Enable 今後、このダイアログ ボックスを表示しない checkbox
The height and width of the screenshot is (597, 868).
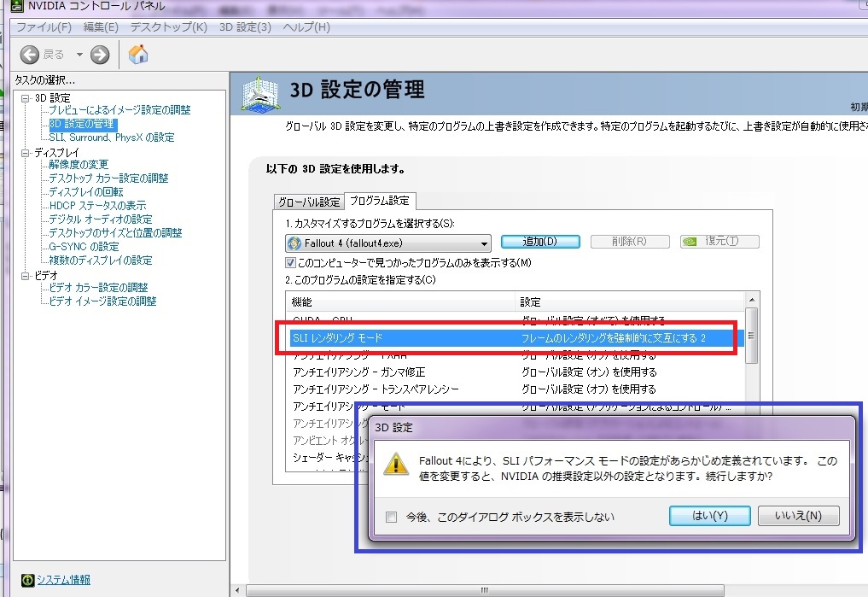pyautogui.click(x=391, y=517)
